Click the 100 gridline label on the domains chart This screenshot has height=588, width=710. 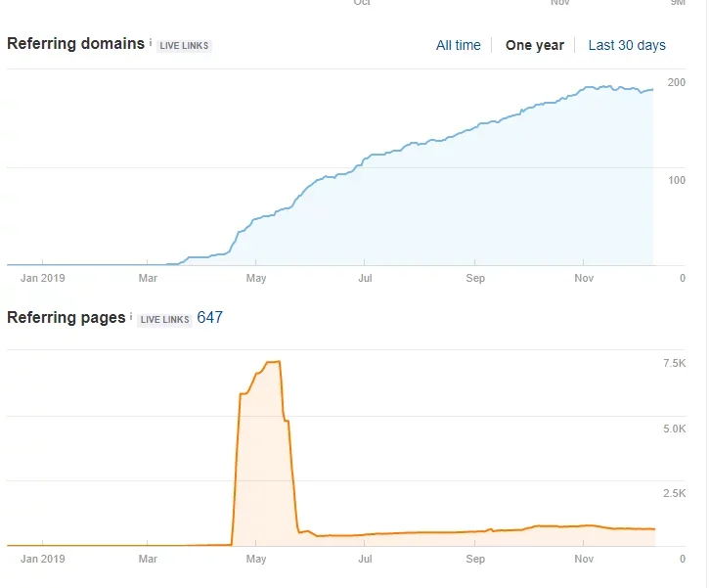click(677, 180)
